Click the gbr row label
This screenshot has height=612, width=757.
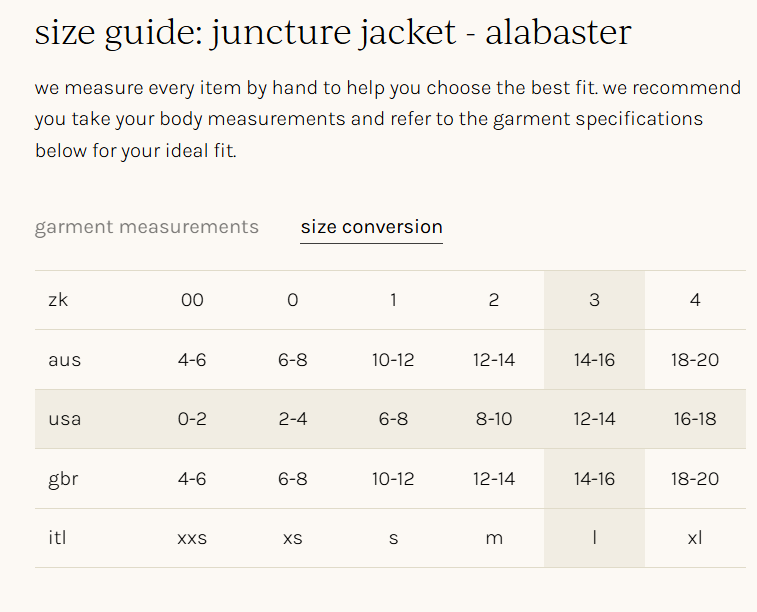click(63, 479)
